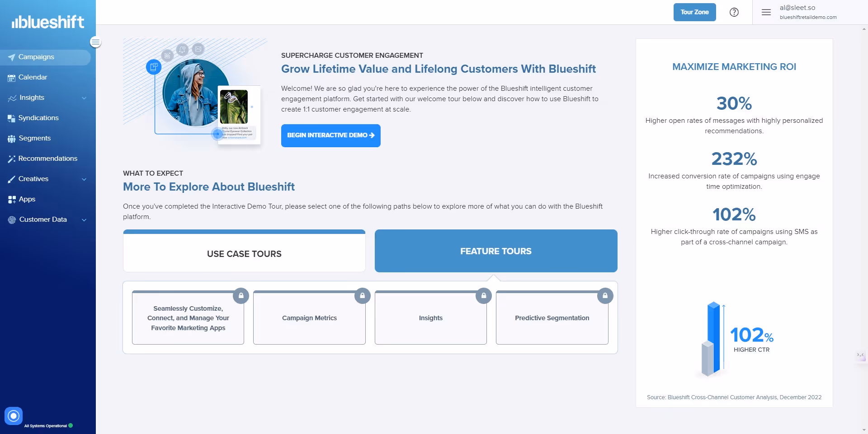Click the Campaigns paper plane icon
The image size is (868, 434).
coord(11,57)
